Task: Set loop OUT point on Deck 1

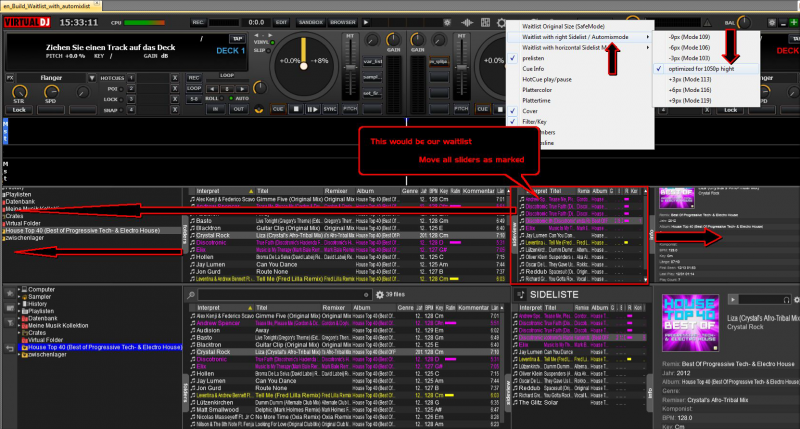Action: point(238,109)
